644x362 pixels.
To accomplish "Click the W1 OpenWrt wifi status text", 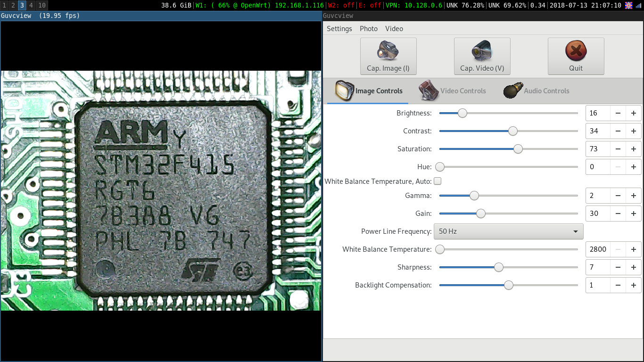I will point(259,5).
